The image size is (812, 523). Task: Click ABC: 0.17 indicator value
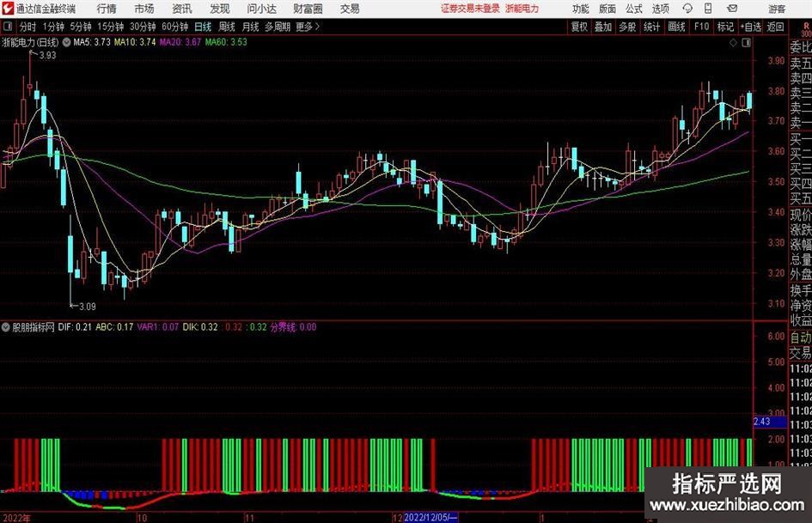pyautogui.click(x=114, y=327)
